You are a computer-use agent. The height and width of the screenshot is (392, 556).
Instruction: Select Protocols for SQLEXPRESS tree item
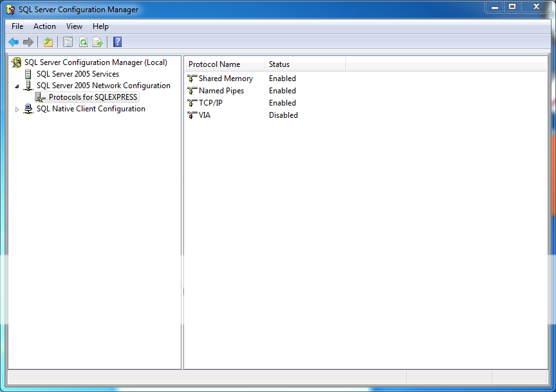pyautogui.click(x=93, y=97)
